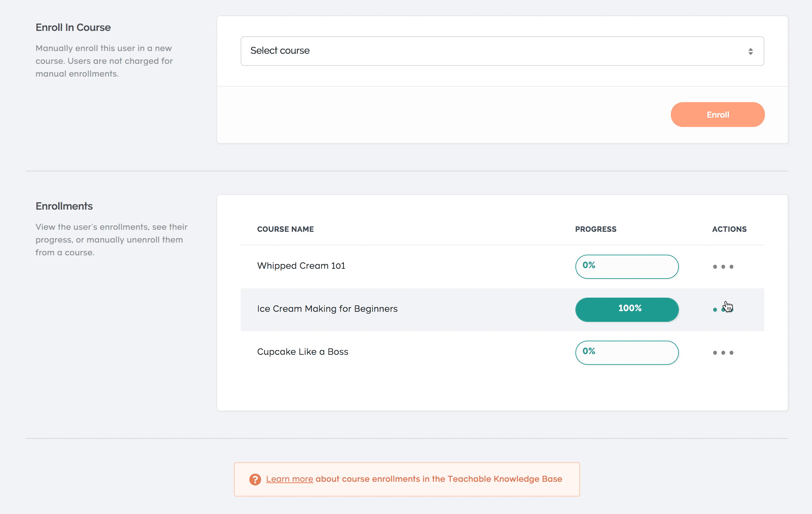This screenshot has width=812, height=514.
Task: Select the Cupcake Like a Boss name
Action: 302,351
